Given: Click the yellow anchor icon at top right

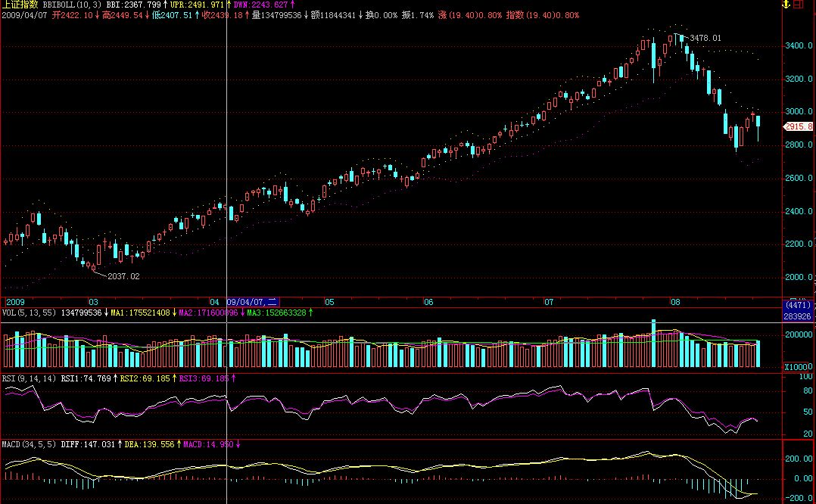Looking at the screenshot, I should tap(786, 5).
